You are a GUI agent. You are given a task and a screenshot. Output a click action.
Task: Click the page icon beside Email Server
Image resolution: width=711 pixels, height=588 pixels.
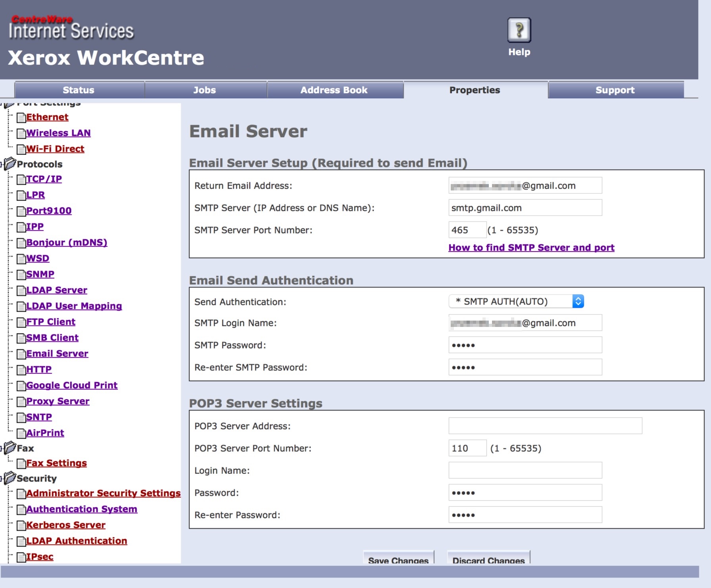(21, 354)
